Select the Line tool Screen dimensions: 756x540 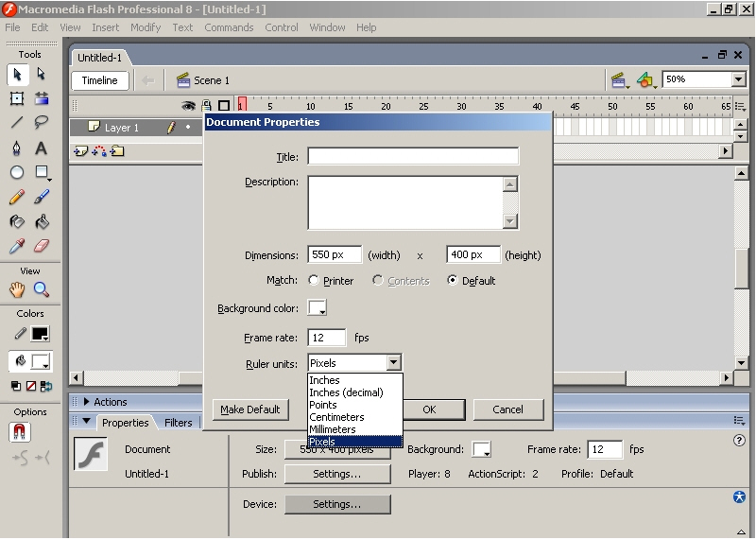(17, 123)
